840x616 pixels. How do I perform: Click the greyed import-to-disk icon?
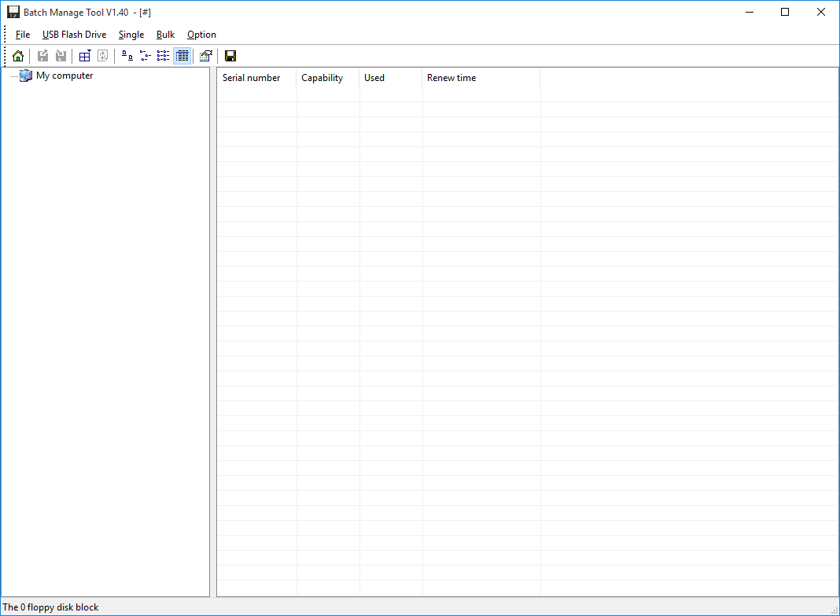61,56
